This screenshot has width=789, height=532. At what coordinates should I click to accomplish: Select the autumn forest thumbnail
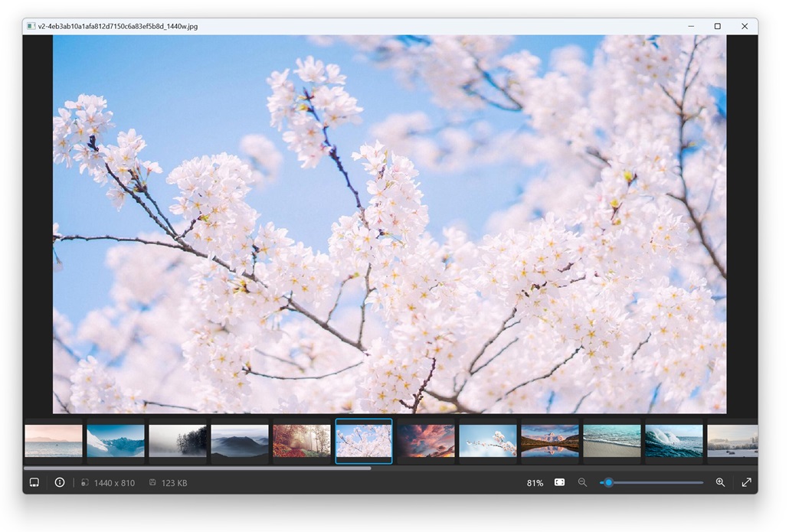click(302, 440)
